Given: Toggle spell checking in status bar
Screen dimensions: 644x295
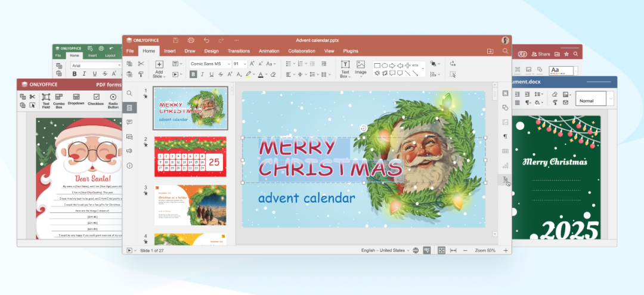Looking at the screenshot, I should pos(427,250).
